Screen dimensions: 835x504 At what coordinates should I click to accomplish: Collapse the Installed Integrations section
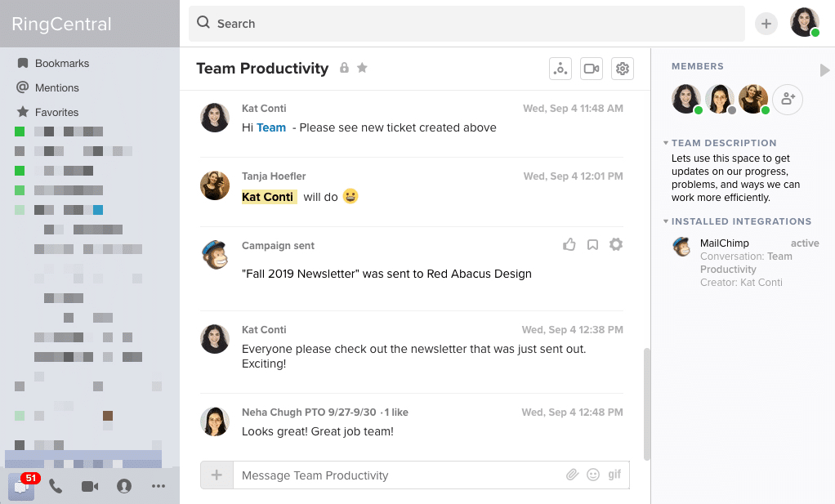[666, 221]
